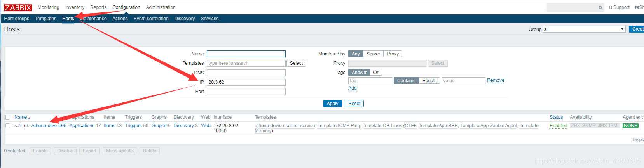
Task: Click the tag name field
Action: click(370, 81)
